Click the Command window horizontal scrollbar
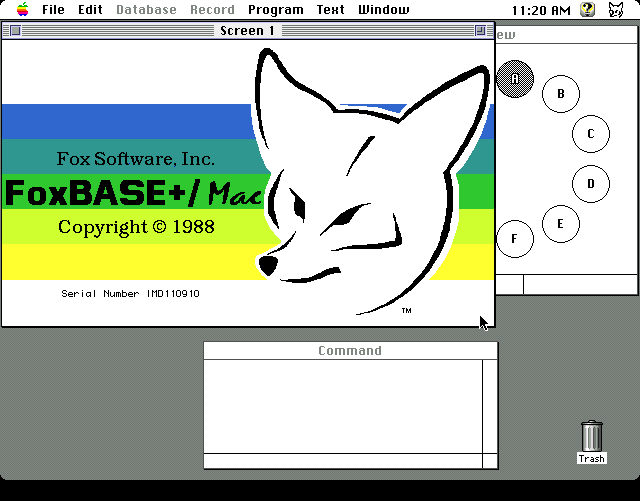The image size is (640, 501). [343, 461]
